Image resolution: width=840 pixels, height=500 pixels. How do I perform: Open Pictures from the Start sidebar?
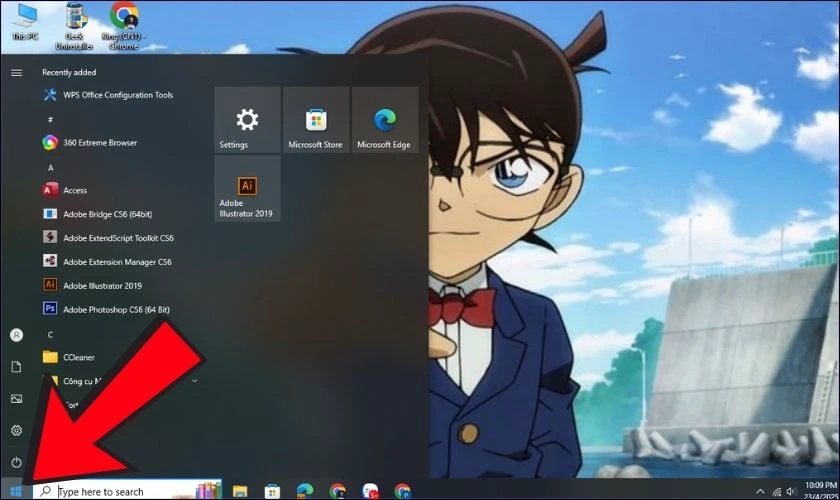(x=17, y=399)
